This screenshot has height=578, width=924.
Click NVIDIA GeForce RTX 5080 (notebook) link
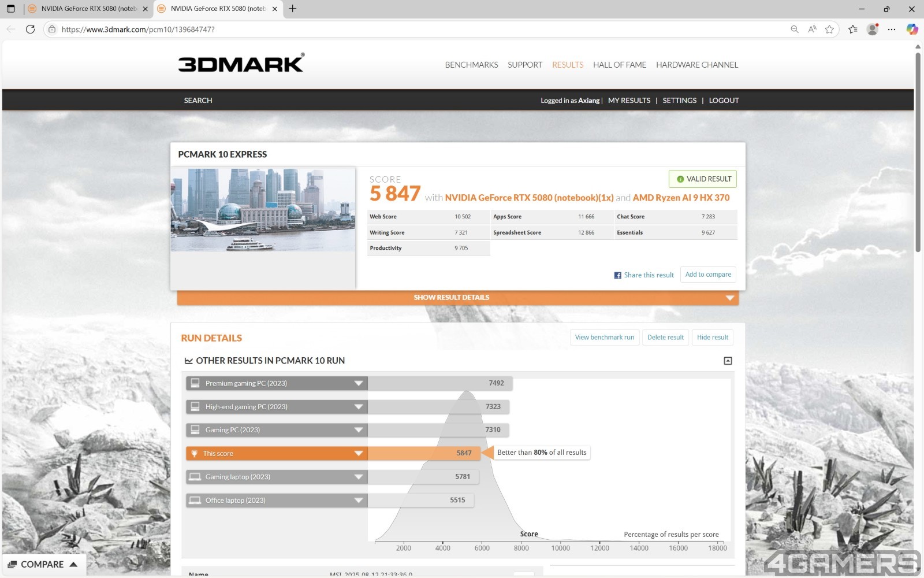529,198
